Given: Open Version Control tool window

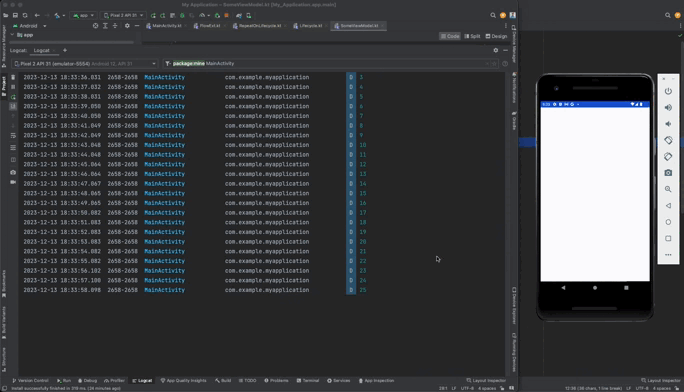Looking at the screenshot, I should click(x=31, y=381).
